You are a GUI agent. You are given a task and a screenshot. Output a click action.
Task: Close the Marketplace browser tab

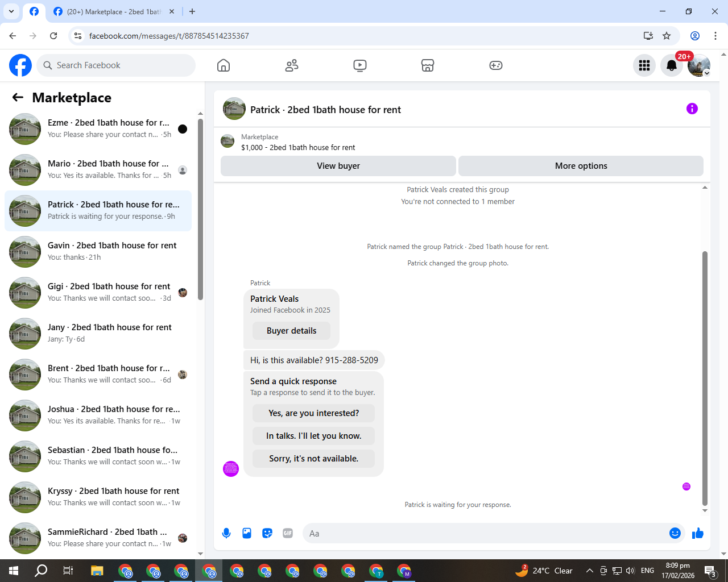coord(172,11)
